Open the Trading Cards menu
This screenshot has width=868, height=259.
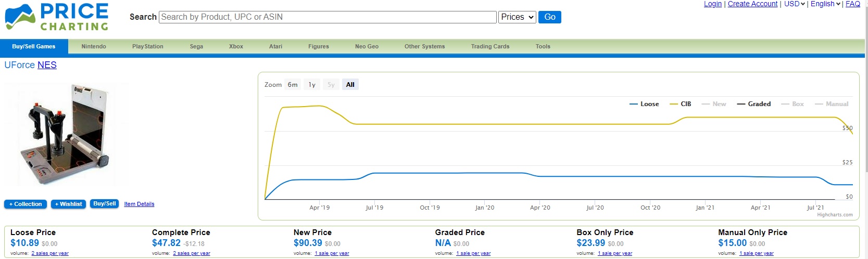[x=490, y=46]
